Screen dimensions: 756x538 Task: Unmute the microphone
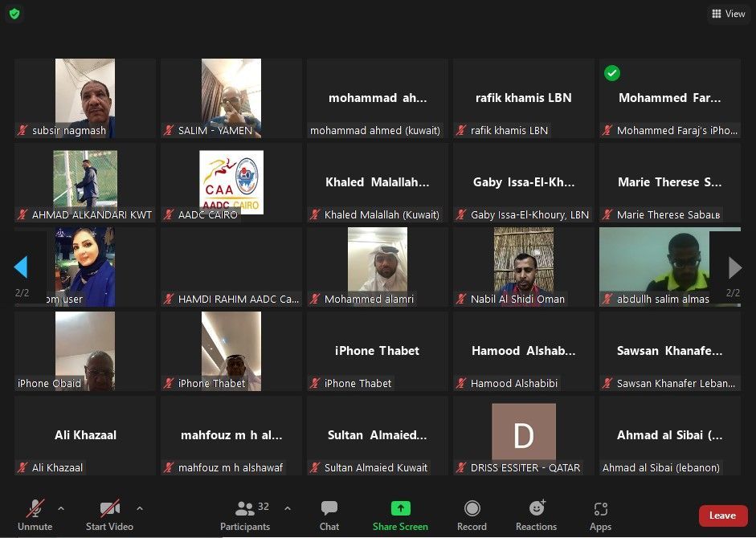coord(35,515)
